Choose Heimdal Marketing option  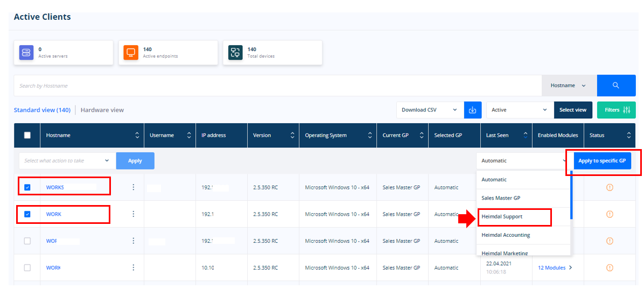point(522,251)
